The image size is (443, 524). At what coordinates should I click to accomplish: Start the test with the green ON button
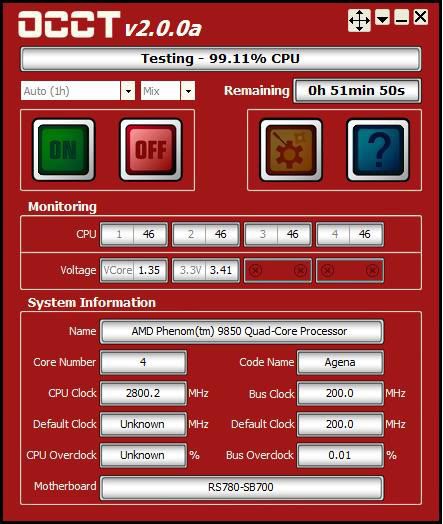point(64,150)
